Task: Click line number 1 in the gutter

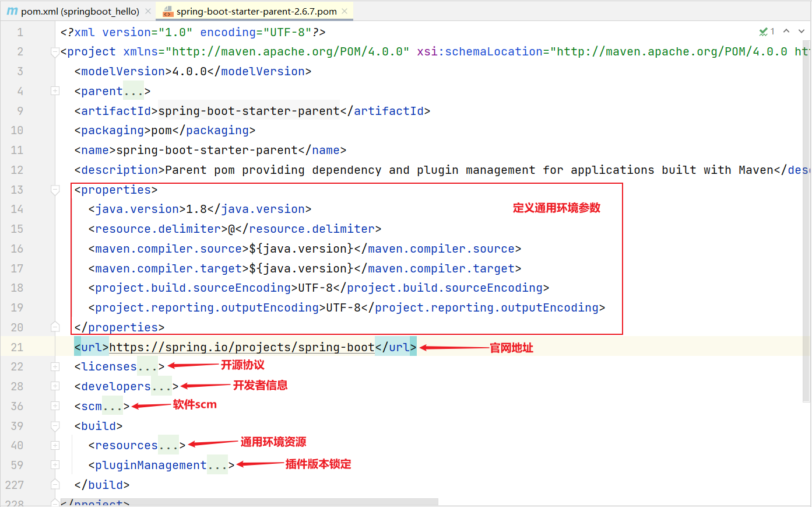Action: click(x=20, y=32)
